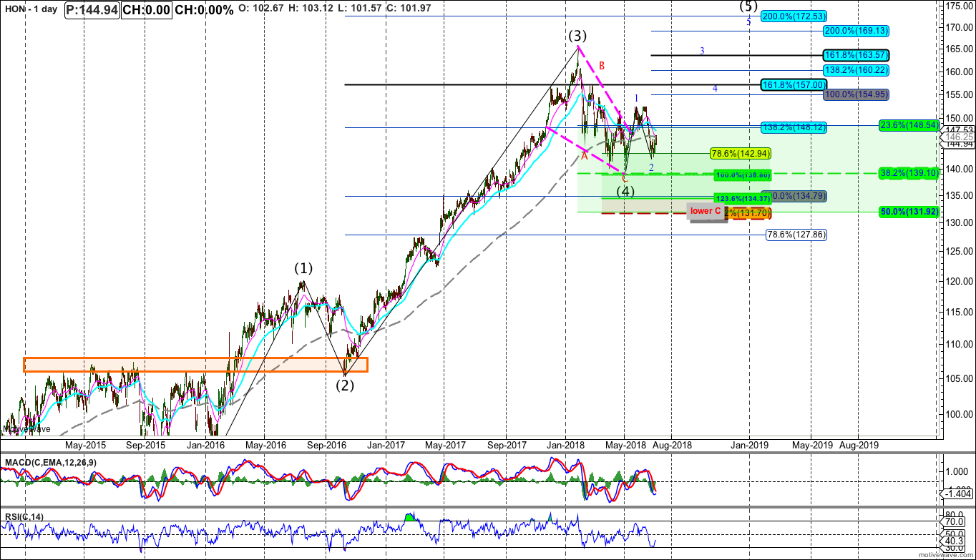This screenshot has height=560, width=976.
Task: Click the CH:0.00% percent change readout
Action: pyautogui.click(x=206, y=10)
